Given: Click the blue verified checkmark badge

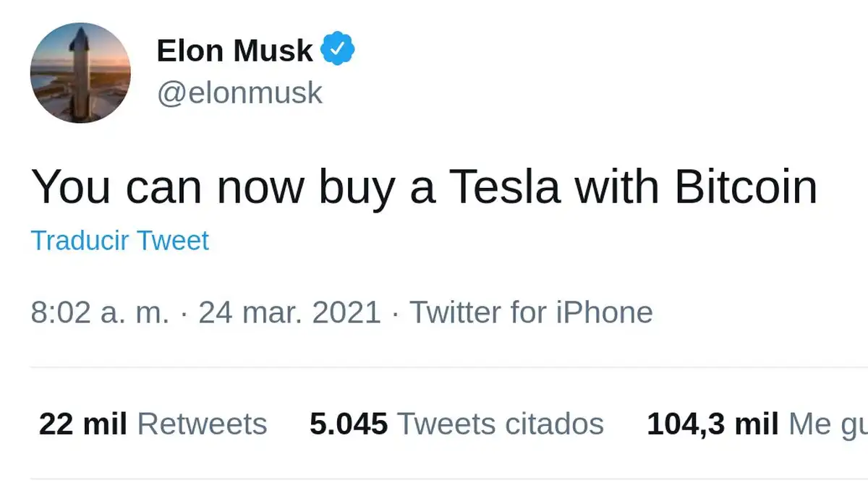Looking at the screenshot, I should (x=337, y=49).
